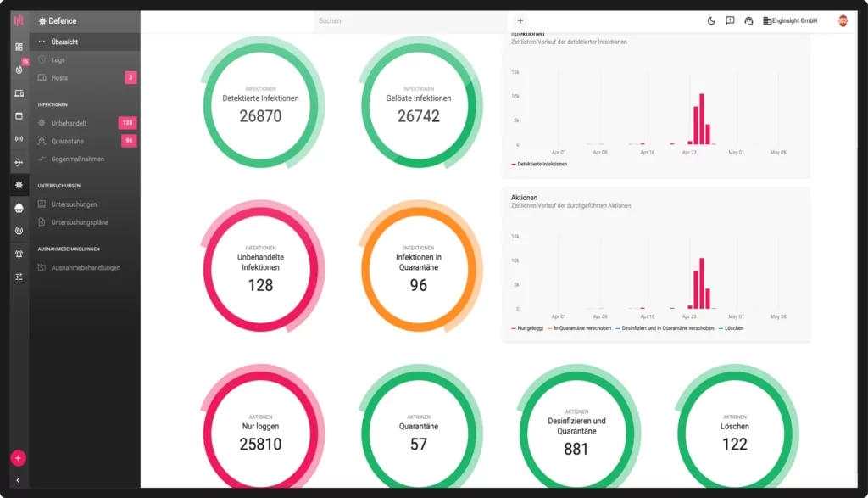Open Untersuchungspläne in the sidebar
This screenshot has height=498, width=868.
pyautogui.click(x=79, y=222)
